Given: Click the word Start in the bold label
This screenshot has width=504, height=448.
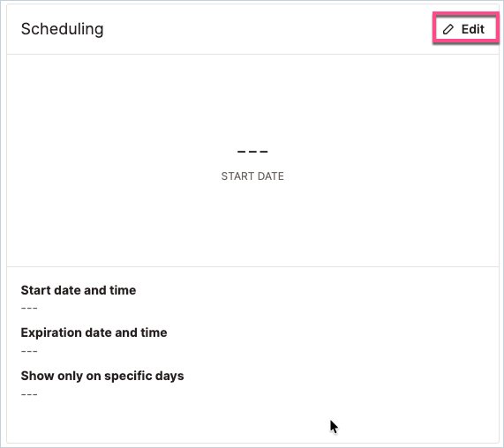Looking at the screenshot, I should pos(36,290).
